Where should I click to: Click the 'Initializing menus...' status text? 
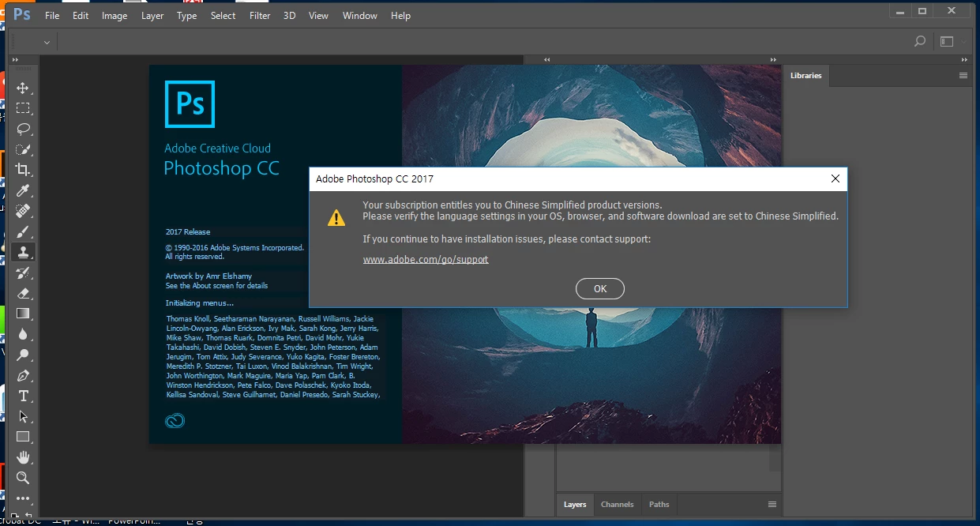[x=200, y=302]
